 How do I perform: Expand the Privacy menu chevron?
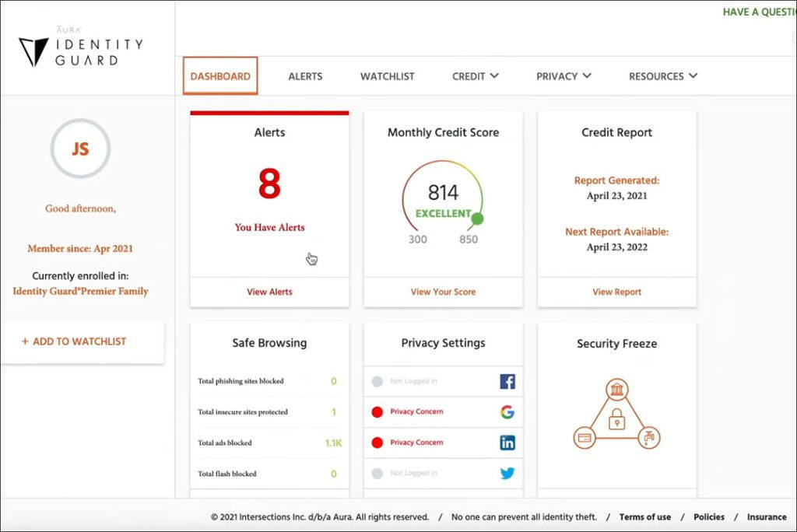(x=587, y=75)
